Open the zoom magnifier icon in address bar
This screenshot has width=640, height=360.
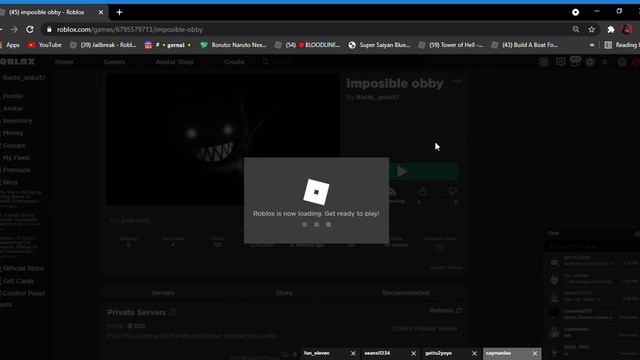pyautogui.click(x=576, y=29)
